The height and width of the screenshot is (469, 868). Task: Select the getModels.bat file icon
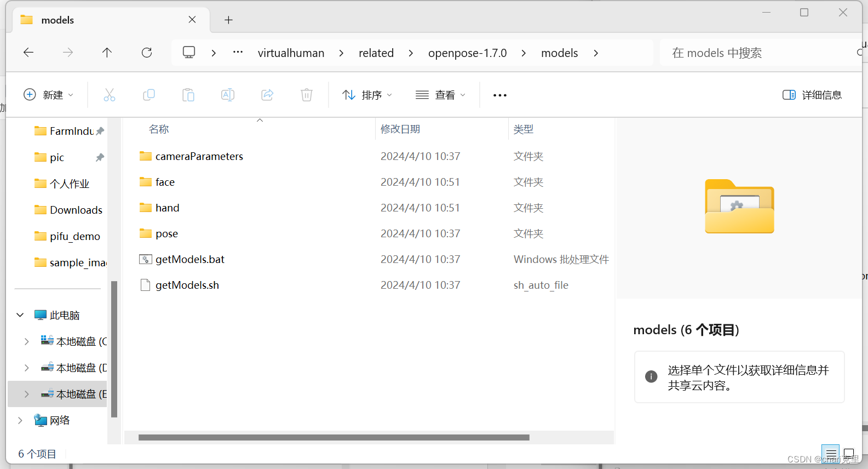click(x=146, y=259)
